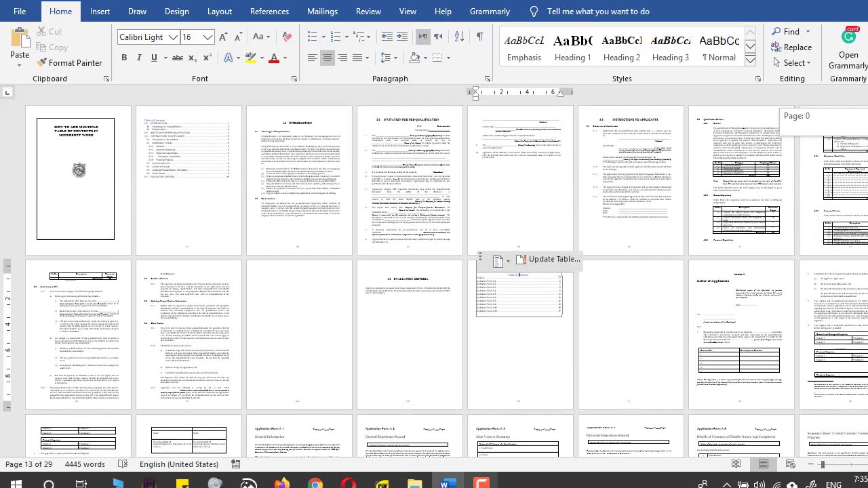
Task: Switch to References ribbon tab
Action: coord(269,11)
